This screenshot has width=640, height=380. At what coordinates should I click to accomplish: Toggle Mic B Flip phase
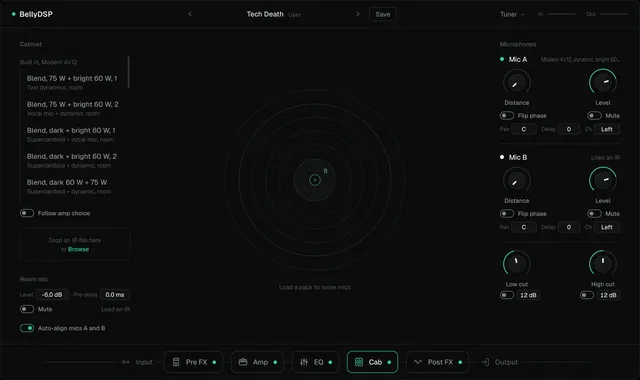(507, 213)
